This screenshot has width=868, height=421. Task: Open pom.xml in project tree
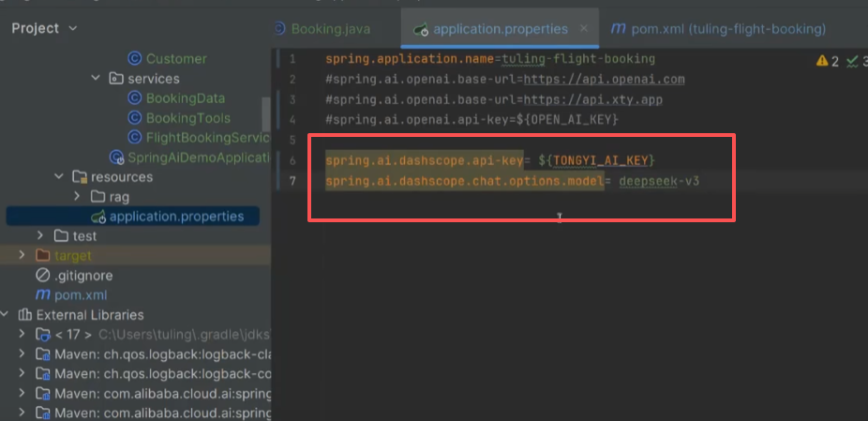click(x=81, y=294)
